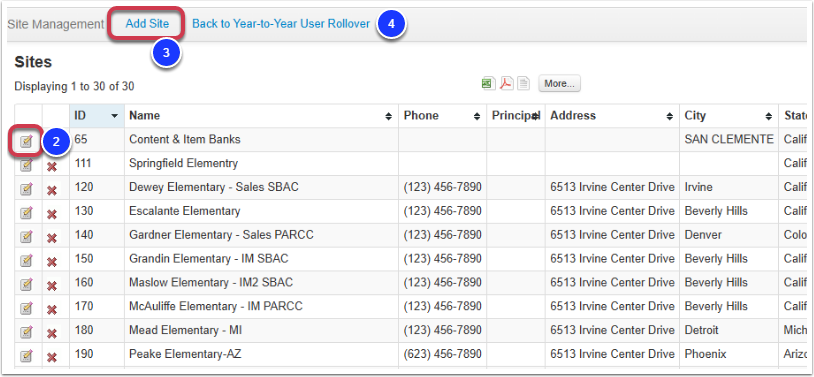Delete the McAuliffe Elementary - IM PARCC site
Screen dimensions: 814x377
[52, 310]
